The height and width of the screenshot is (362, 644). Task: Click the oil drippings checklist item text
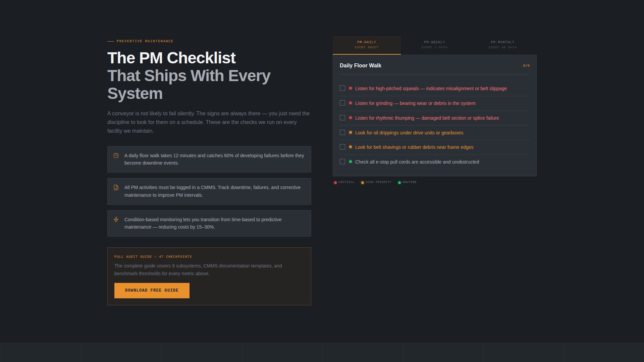click(x=409, y=133)
